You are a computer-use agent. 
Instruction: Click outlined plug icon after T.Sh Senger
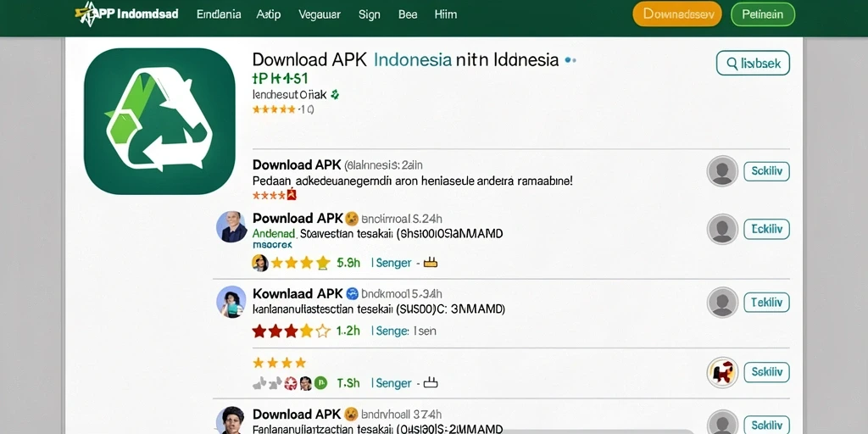pyautogui.click(x=430, y=382)
